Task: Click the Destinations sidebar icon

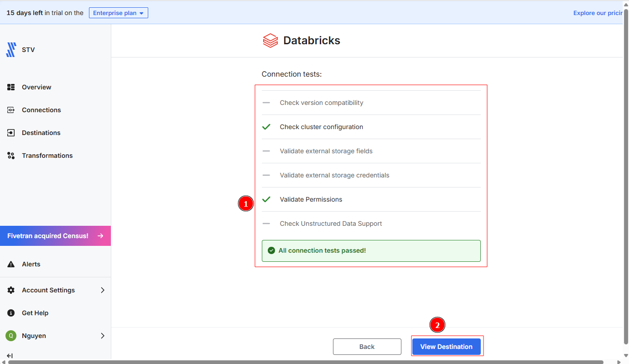Action: point(11,133)
